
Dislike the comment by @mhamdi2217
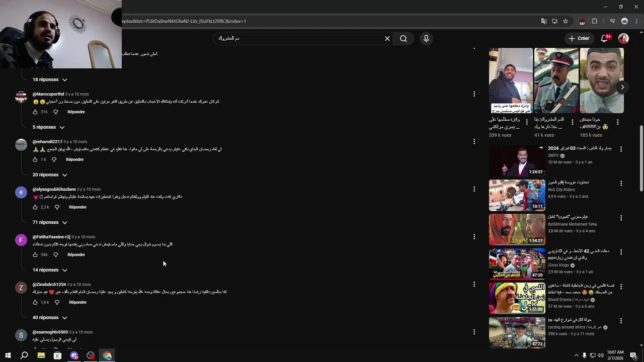tap(54, 159)
